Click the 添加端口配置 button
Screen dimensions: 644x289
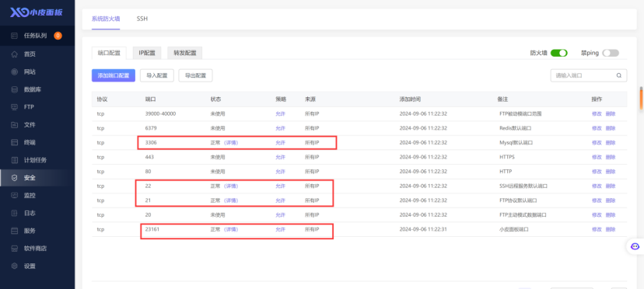pyautogui.click(x=114, y=75)
